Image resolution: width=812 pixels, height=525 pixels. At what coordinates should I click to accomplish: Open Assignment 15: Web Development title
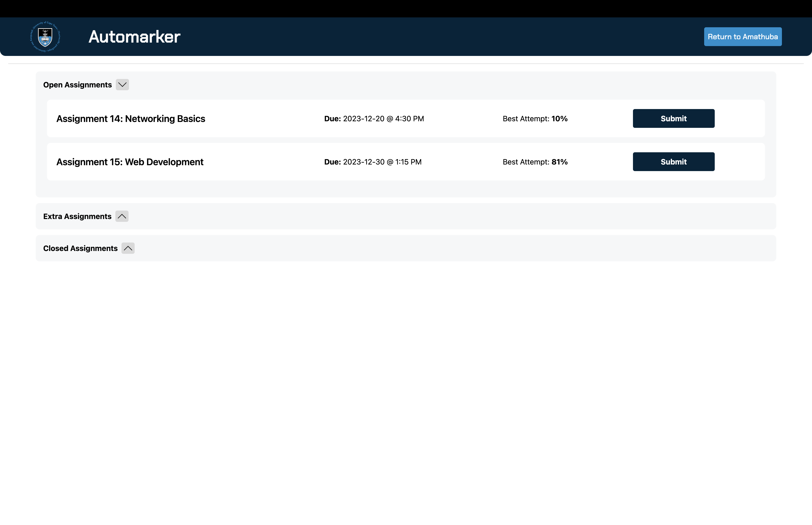[x=130, y=162]
